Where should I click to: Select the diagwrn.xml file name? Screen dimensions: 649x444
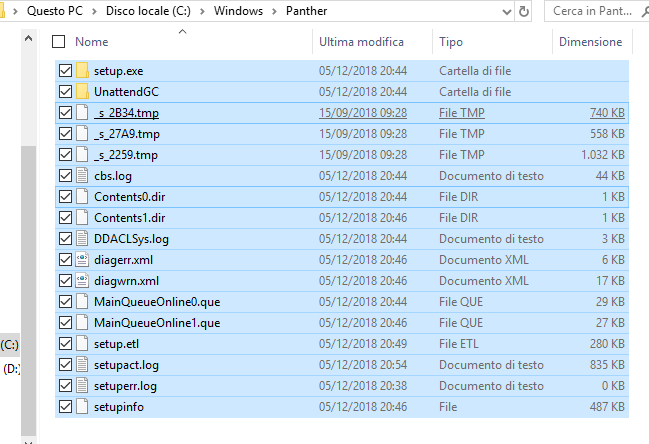click(x=126, y=281)
